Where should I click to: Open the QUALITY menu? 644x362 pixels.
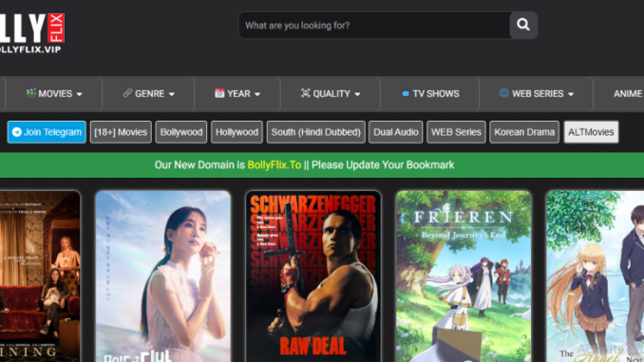331,94
